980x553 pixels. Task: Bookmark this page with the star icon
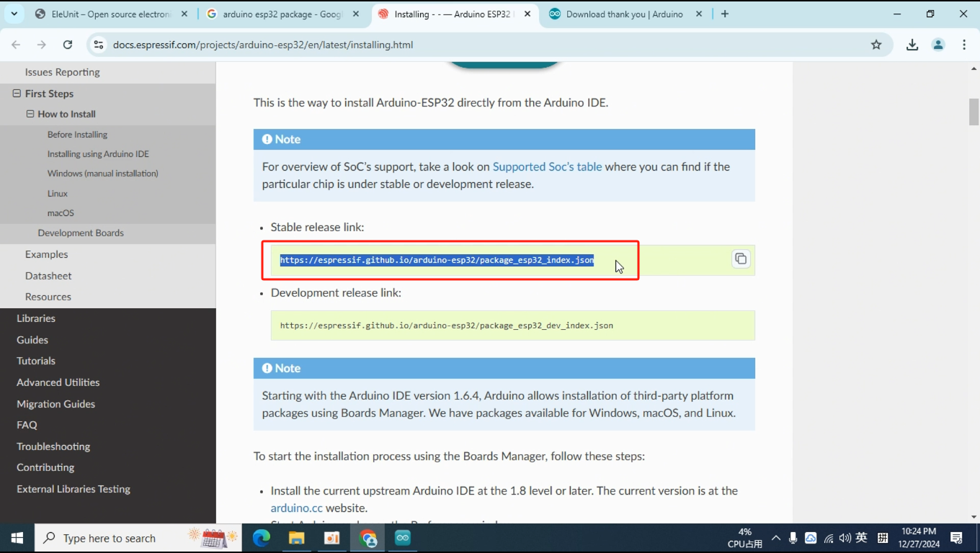pos(876,45)
